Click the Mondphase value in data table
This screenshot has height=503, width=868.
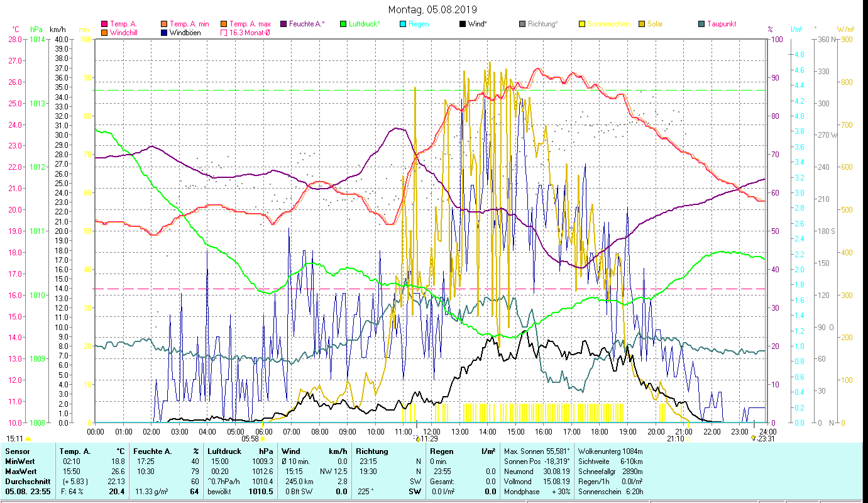[x=557, y=491]
